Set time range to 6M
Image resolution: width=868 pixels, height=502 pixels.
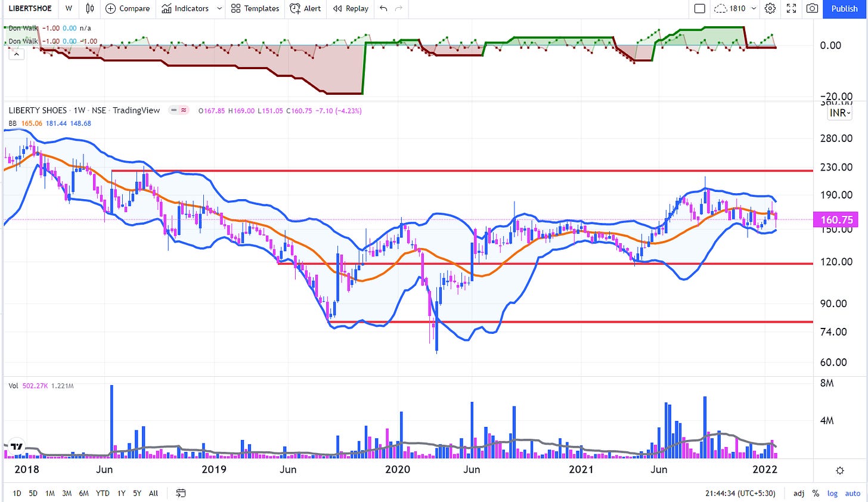click(x=84, y=493)
